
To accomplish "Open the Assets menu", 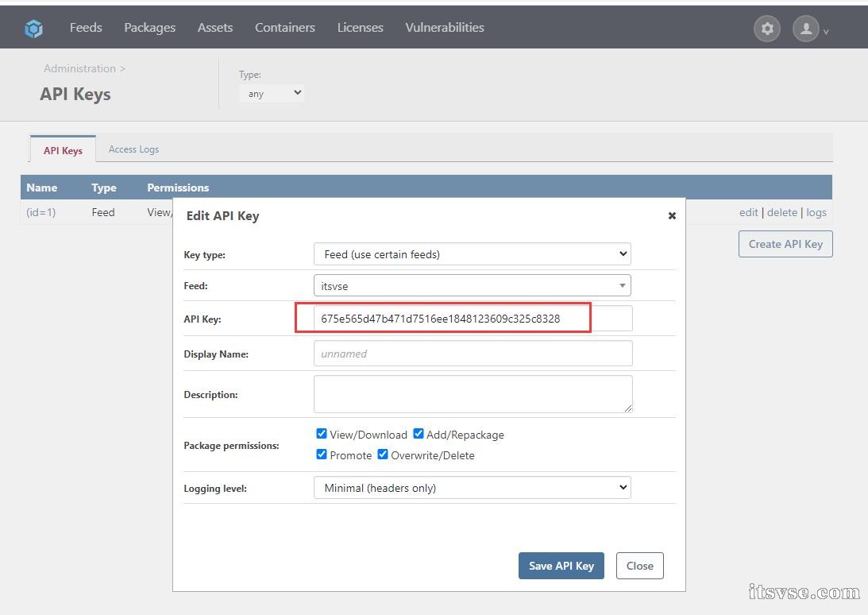I will 214,28.
